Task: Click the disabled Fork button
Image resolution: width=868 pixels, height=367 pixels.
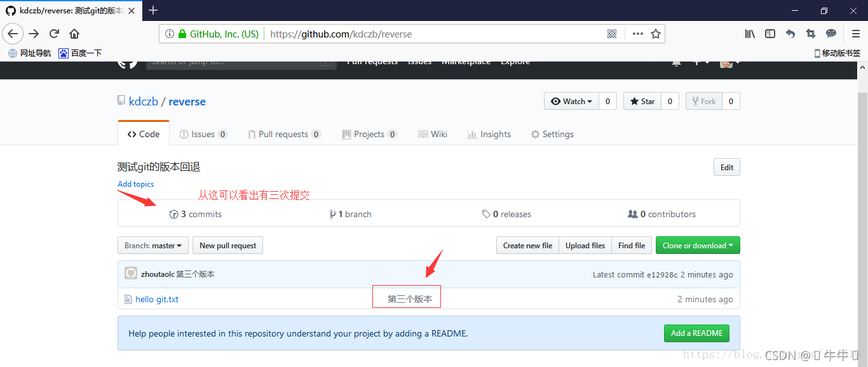Action: tap(703, 101)
